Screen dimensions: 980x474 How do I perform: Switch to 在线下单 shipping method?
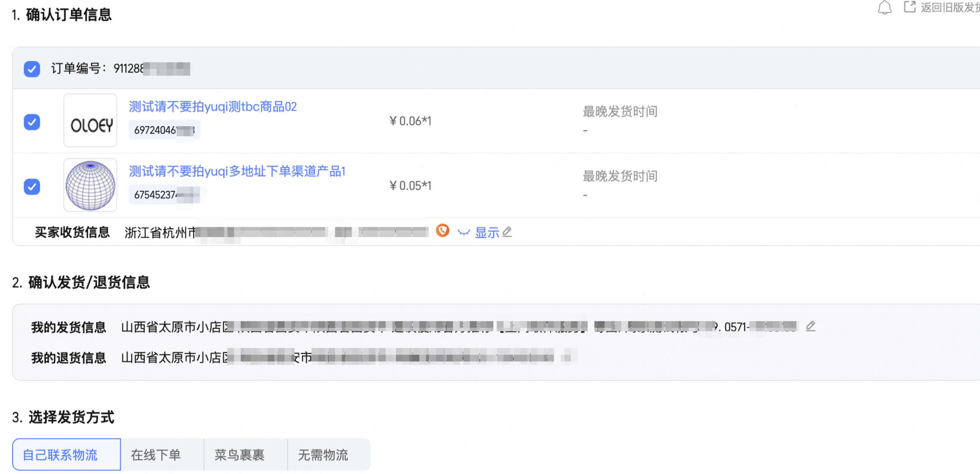[x=162, y=455]
